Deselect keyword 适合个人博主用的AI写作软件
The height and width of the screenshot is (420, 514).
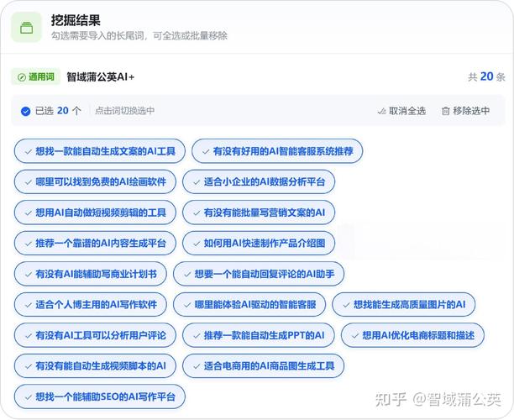[x=91, y=305]
